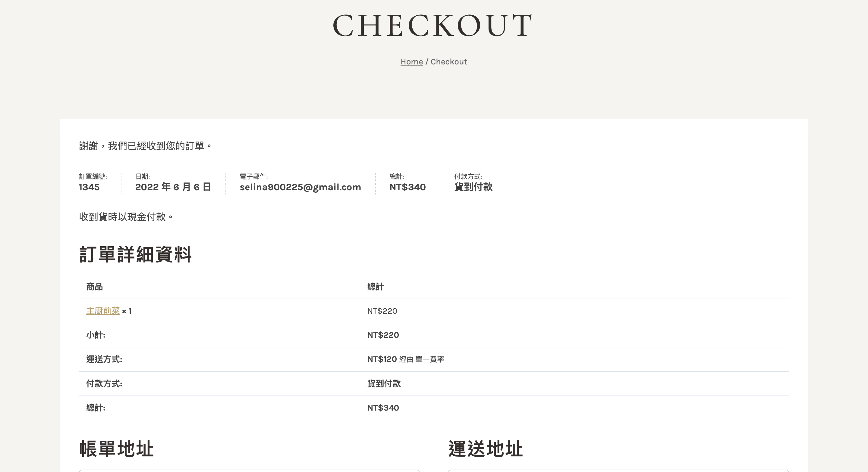
Task: Click the 收到貨時以現金付款 notice
Action: [x=126, y=217]
